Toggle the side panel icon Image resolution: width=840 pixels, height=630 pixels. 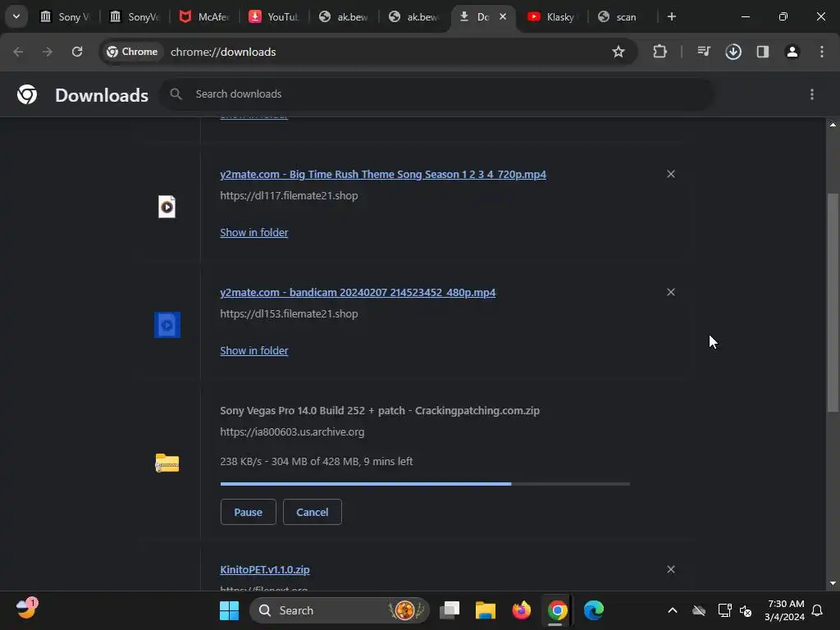(763, 52)
